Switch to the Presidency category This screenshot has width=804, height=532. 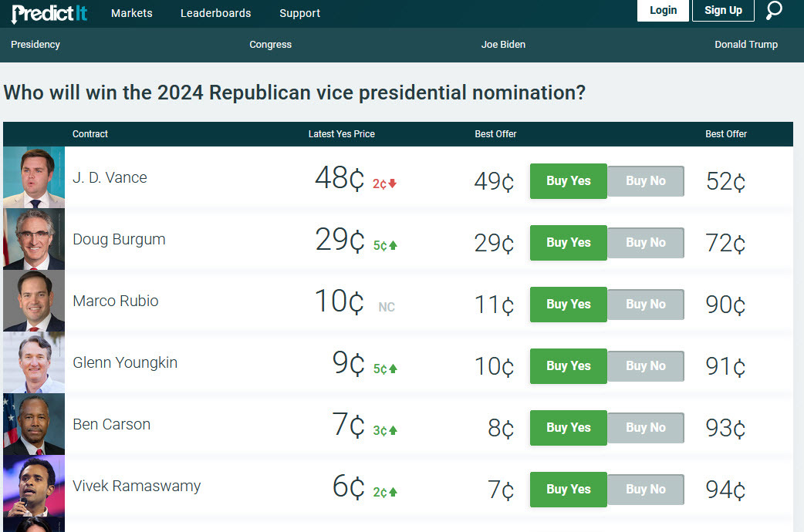[x=35, y=45]
